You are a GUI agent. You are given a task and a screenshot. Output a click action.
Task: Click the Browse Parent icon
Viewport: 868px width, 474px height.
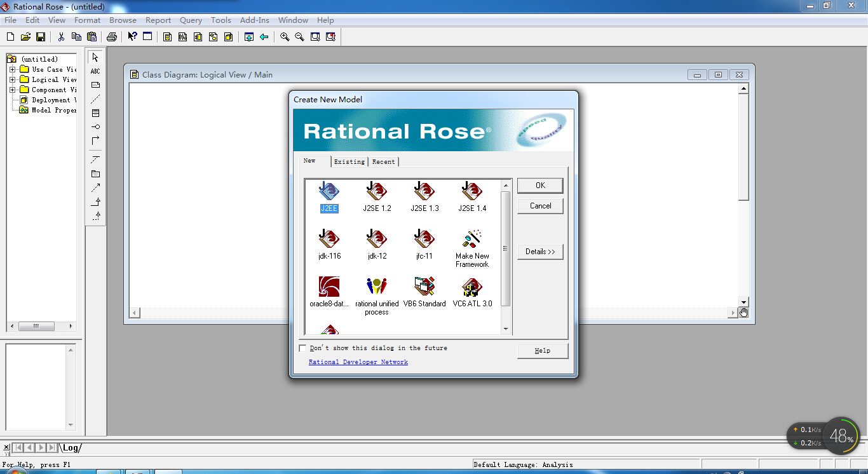(249, 37)
